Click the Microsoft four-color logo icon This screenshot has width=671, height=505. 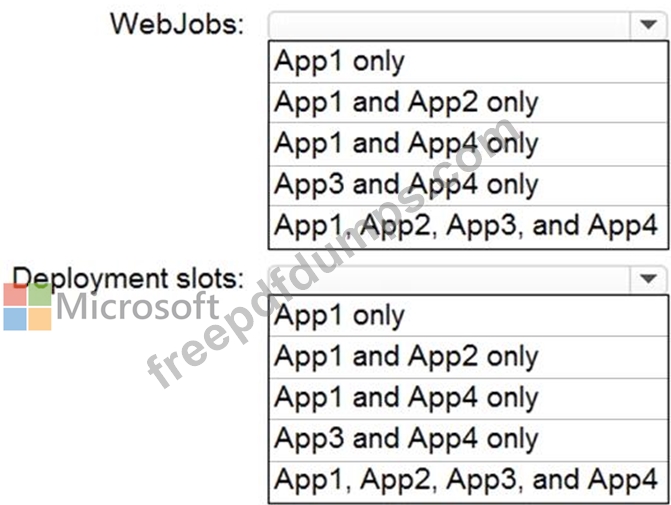[x=27, y=306]
